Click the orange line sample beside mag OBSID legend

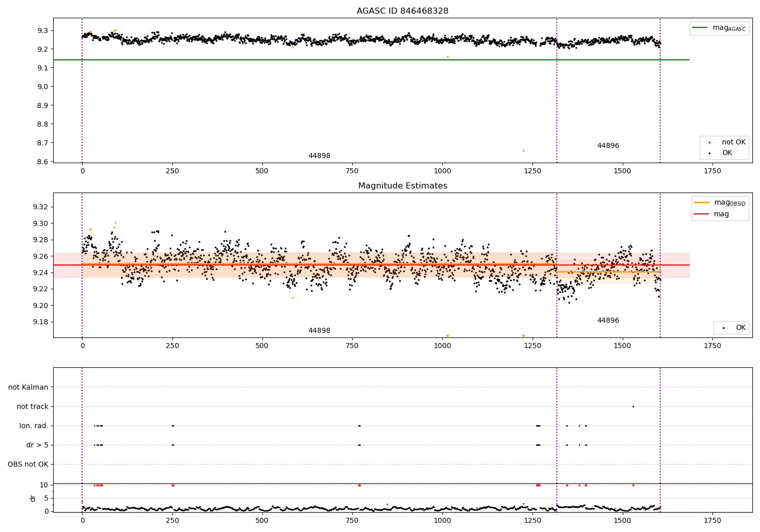pos(701,203)
